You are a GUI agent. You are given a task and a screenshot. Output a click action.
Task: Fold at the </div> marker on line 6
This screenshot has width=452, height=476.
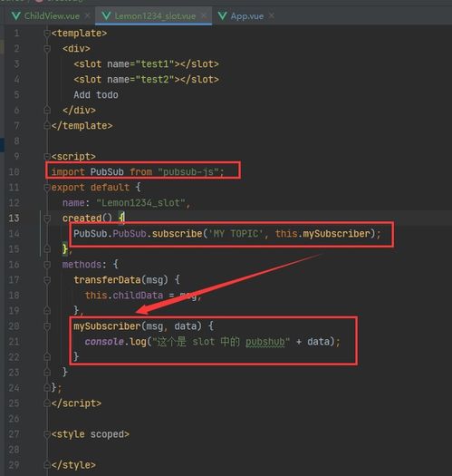(47, 111)
